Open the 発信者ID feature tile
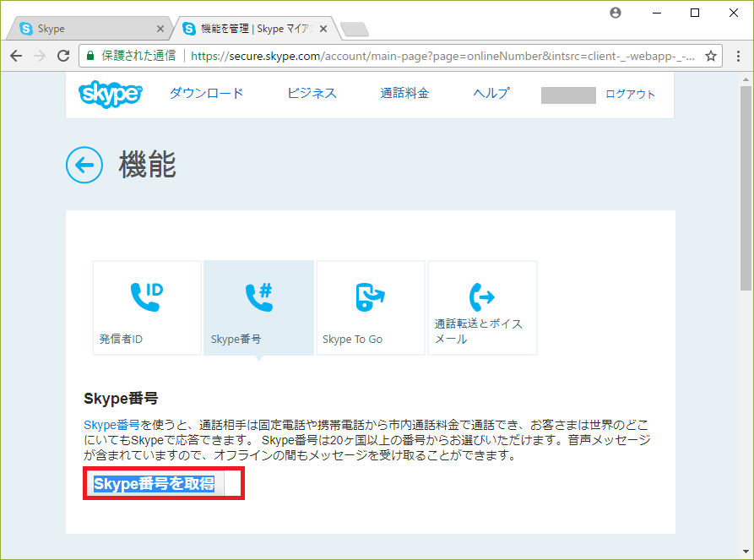This screenshot has height=560, width=754. point(147,308)
